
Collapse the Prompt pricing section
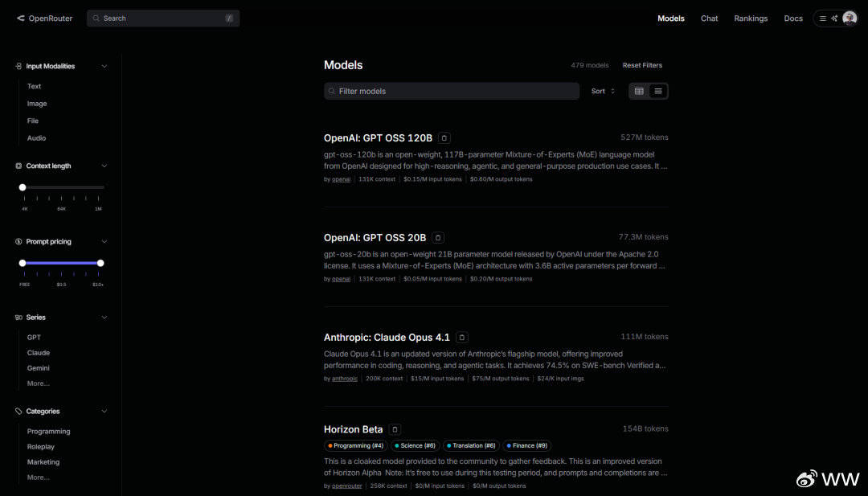tap(104, 242)
